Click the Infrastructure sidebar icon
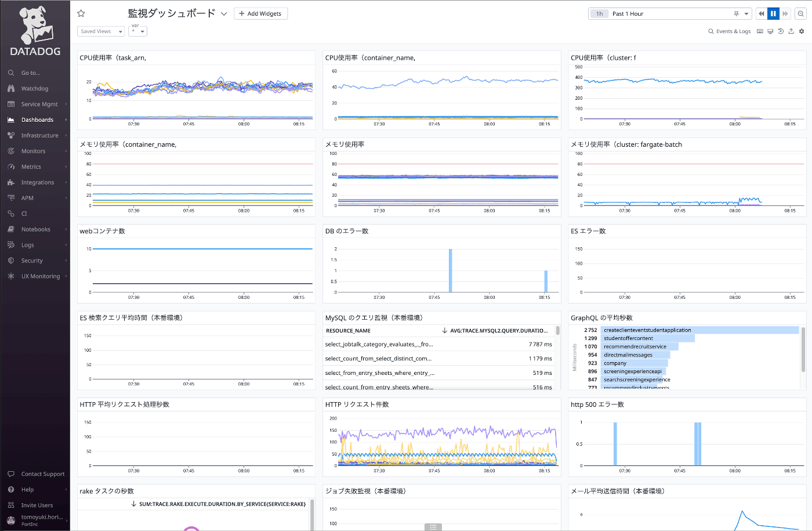This screenshot has width=812, height=531. (x=11, y=136)
